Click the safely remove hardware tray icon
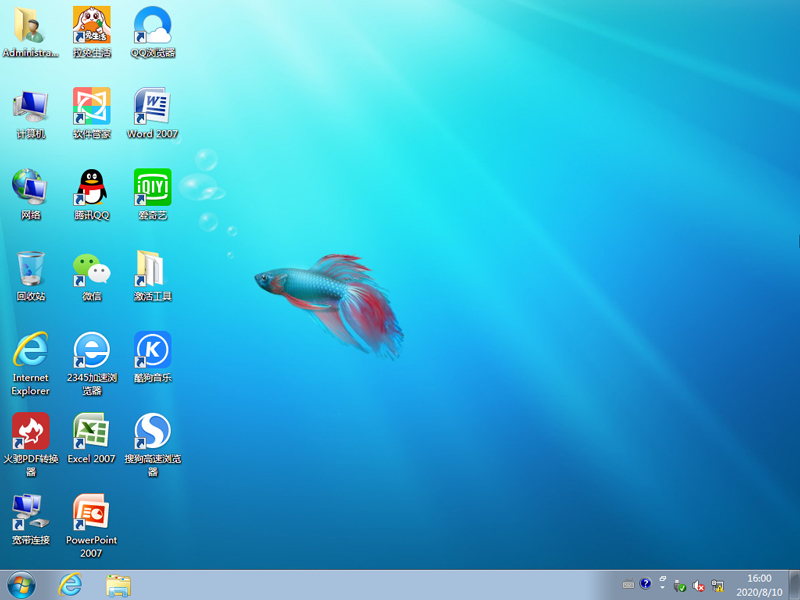 680,586
